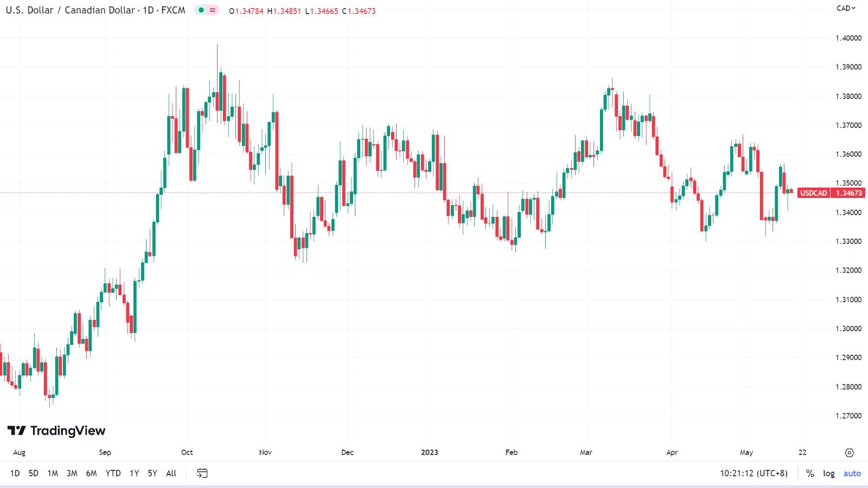The height and width of the screenshot is (488, 868).
Task: Select the 1Y date range
Action: (x=134, y=473)
